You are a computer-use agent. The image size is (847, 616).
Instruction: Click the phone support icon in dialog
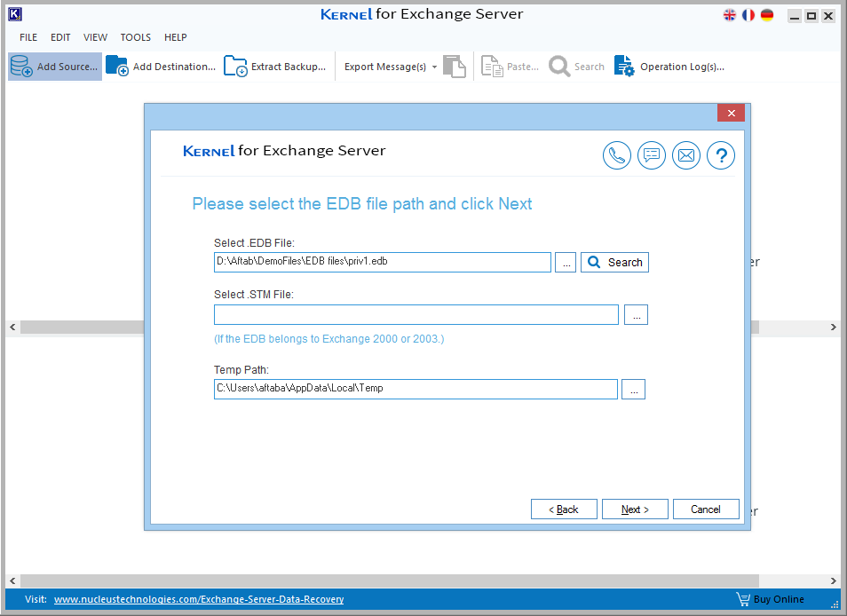617,155
